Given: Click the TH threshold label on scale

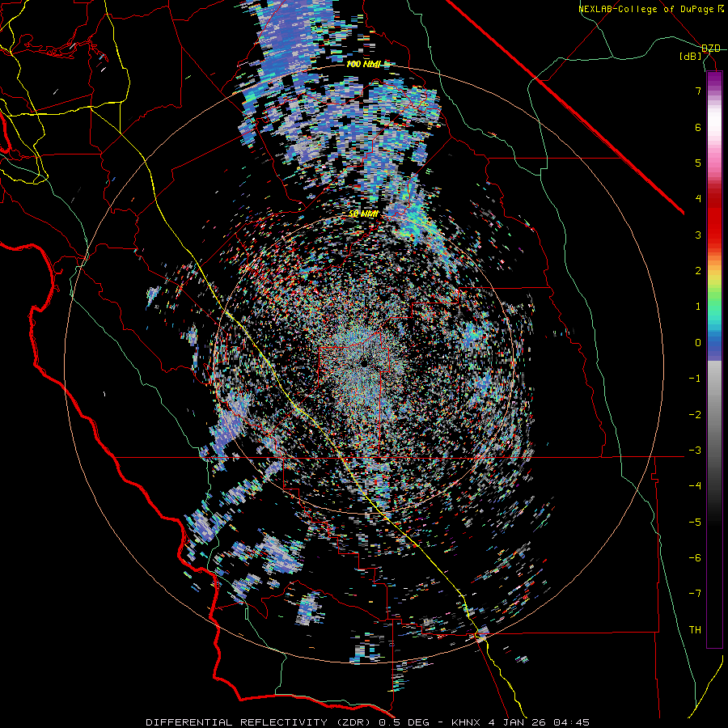Looking at the screenshot, I should tap(695, 629).
